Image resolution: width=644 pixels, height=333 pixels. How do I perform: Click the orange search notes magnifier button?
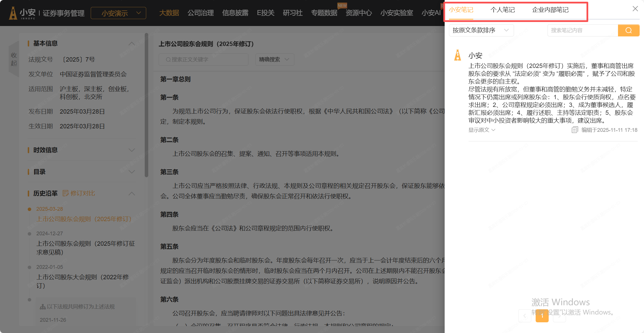(x=628, y=30)
